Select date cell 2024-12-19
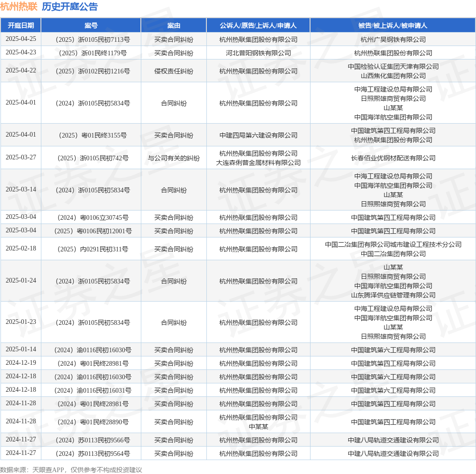 pyautogui.click(x=20, y=362)
